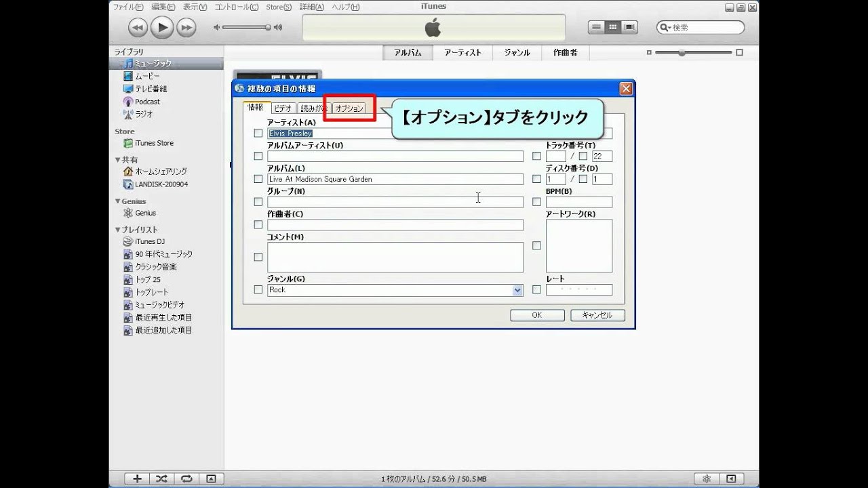Screen dimensions: 868x488
Task: Check the 作曲者(C) checkbox
Action: tap(258, 224)
